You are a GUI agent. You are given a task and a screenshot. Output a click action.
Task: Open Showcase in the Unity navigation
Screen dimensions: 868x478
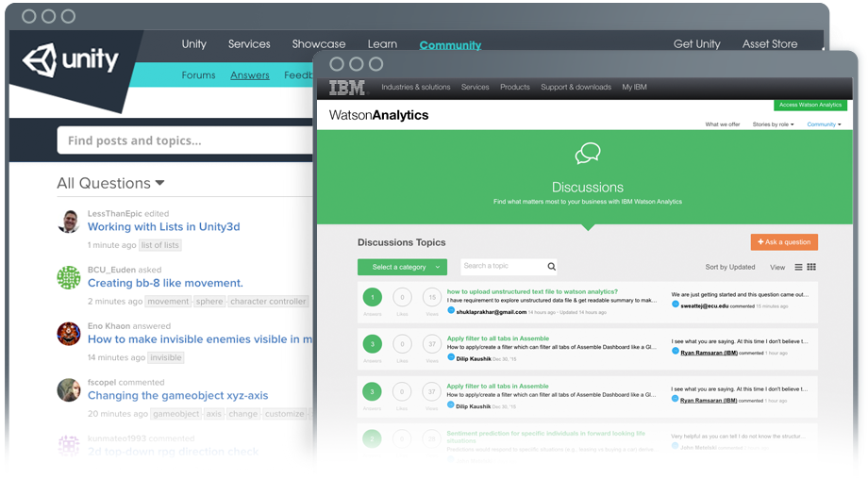point(319,44)
